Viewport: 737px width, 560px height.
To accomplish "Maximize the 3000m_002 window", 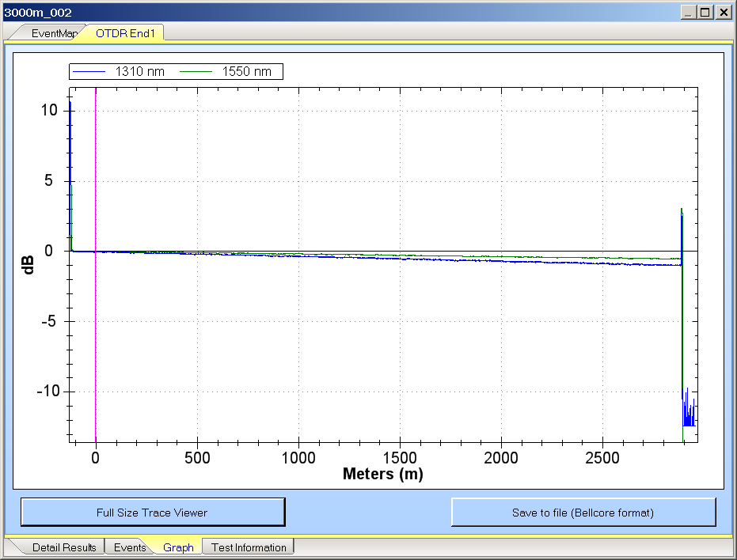I will pyautogui.click(x=705, y=13).
